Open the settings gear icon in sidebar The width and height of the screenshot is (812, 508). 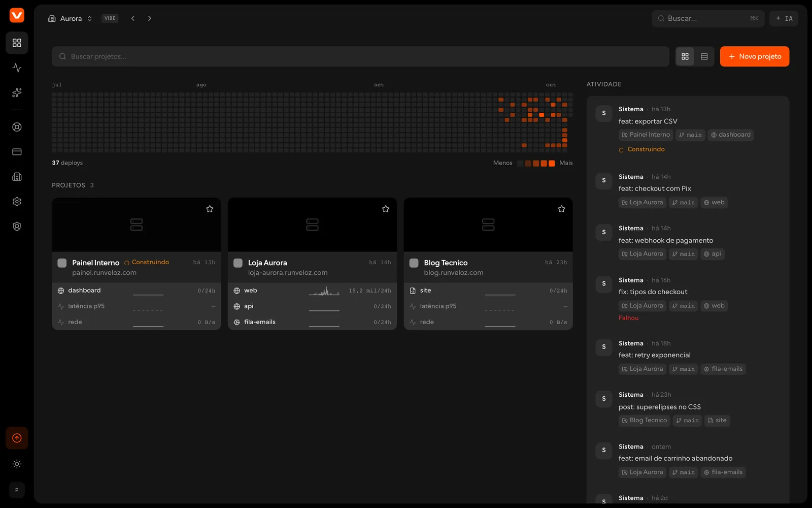[x=17, y=202]
